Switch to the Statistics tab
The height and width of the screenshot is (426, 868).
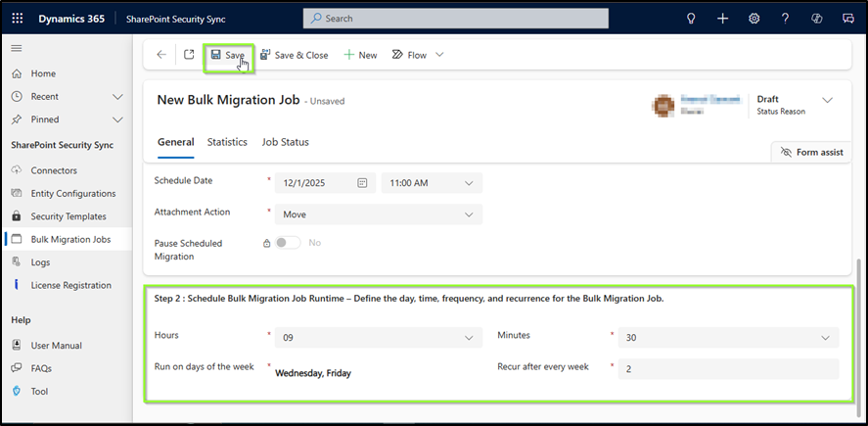pyautogui.click(x=227, y=142)
